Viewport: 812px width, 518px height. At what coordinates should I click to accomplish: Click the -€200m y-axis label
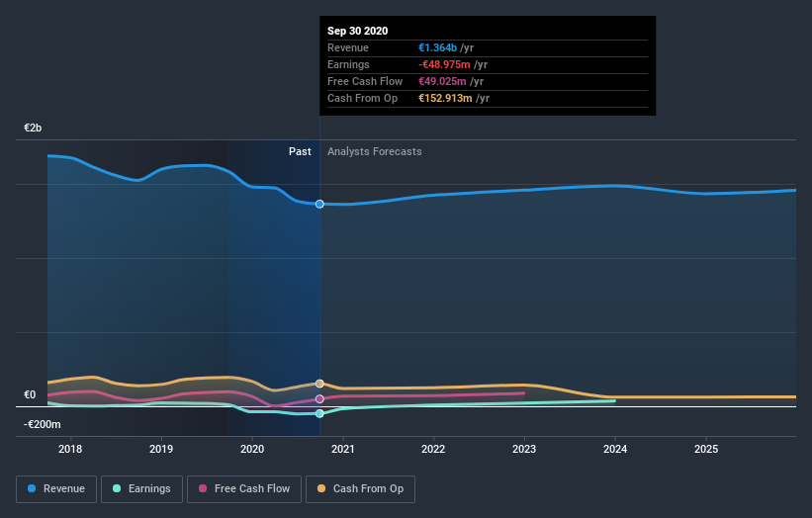[x=42, y=424]
